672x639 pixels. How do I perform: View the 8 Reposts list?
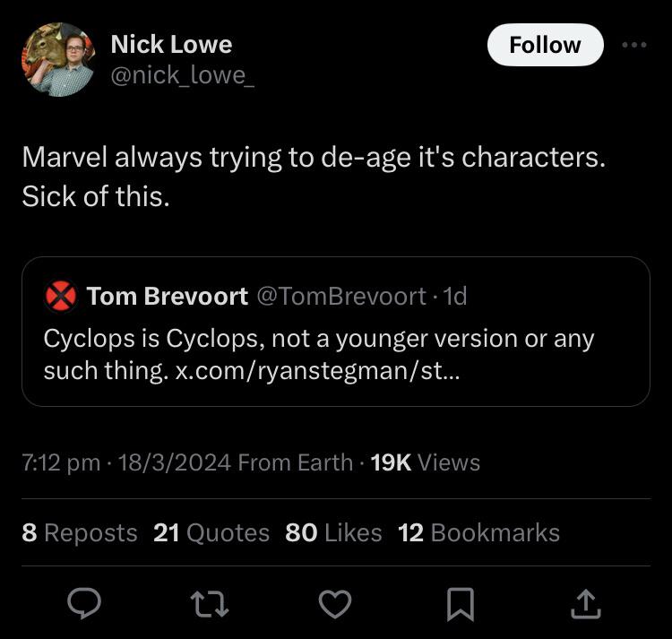(x=80, y=532)
